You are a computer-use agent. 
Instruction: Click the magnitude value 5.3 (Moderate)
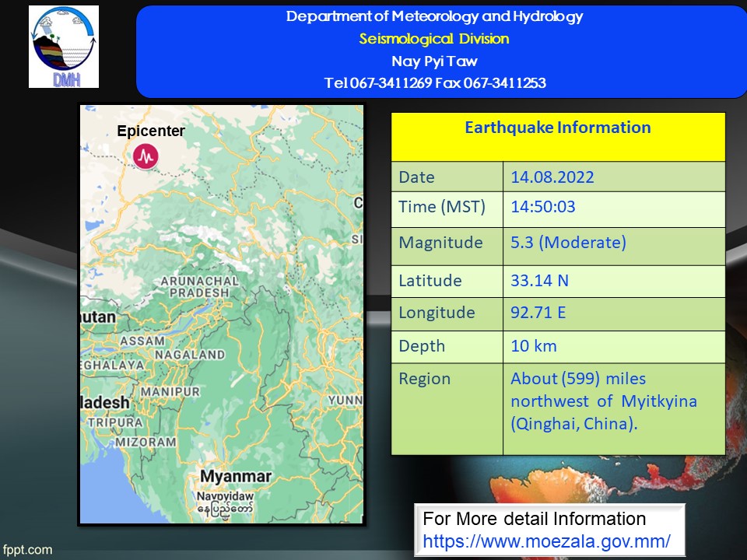point(568,243)
